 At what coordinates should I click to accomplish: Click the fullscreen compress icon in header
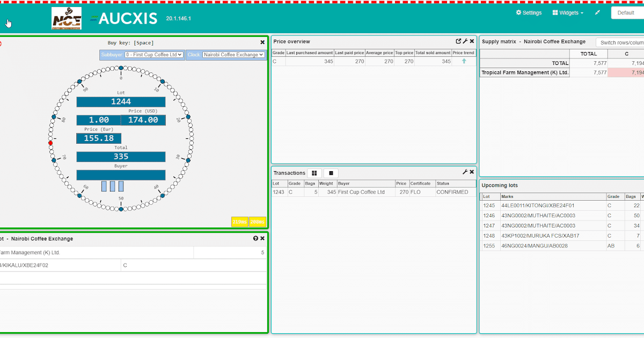point(597,12)
